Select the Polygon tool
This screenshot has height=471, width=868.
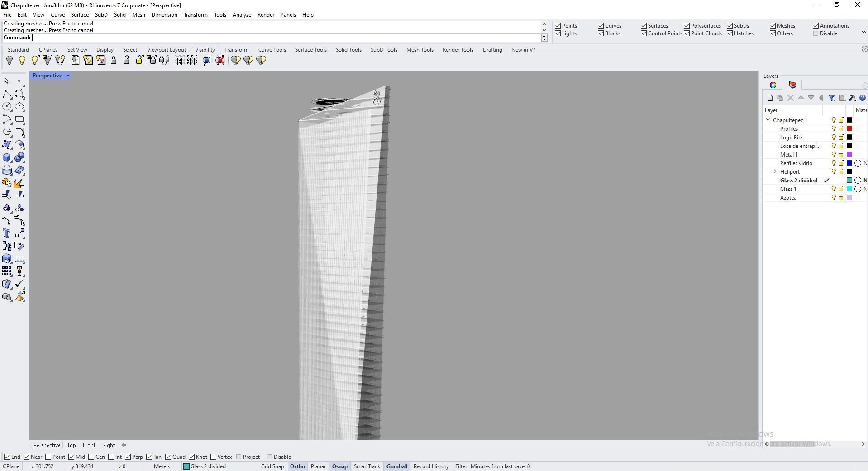[7, 132]
